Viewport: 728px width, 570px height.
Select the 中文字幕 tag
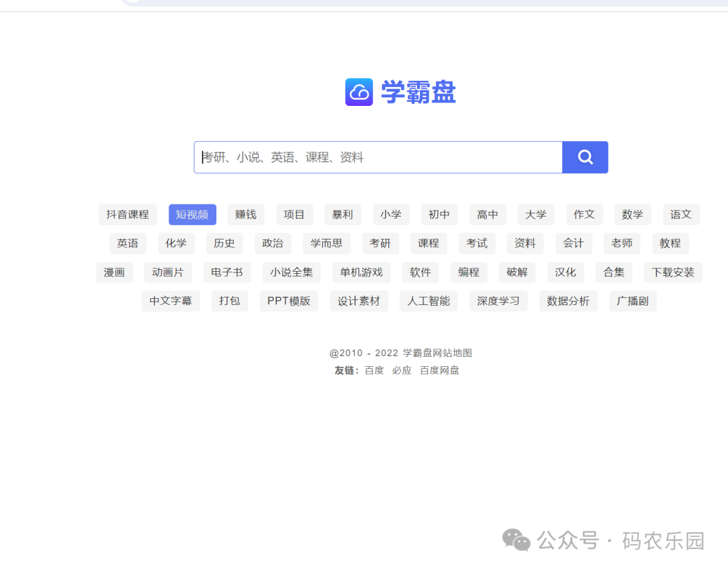(x=171, y=301)
